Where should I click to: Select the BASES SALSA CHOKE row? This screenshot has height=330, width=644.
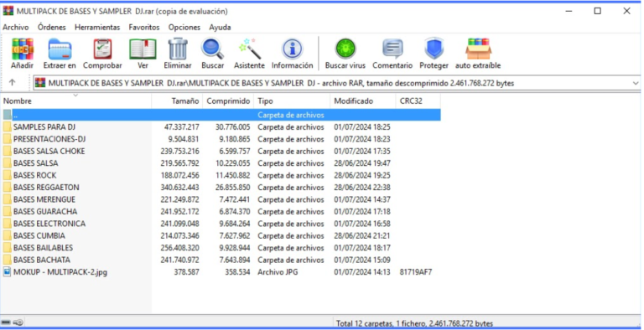221,151
